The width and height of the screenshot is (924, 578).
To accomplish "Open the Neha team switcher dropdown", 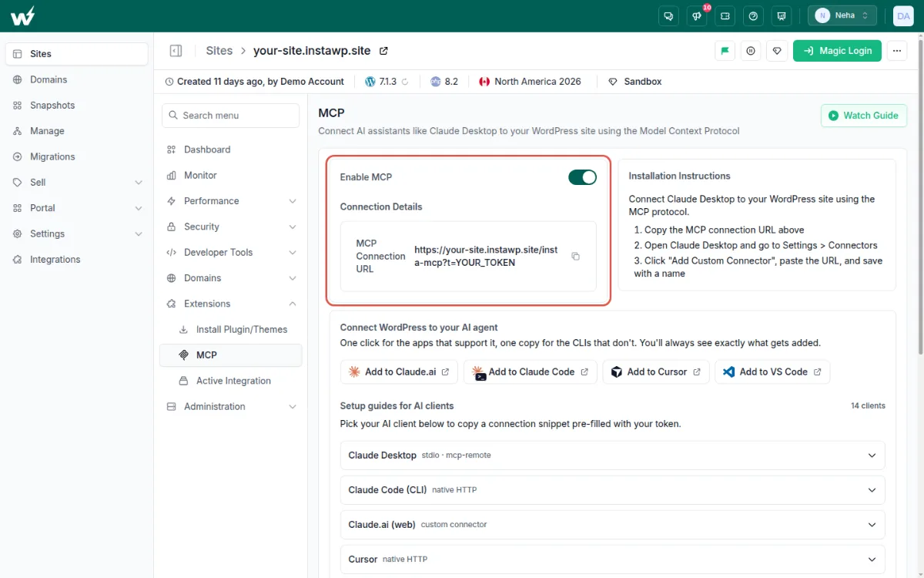I will (842, 15).
